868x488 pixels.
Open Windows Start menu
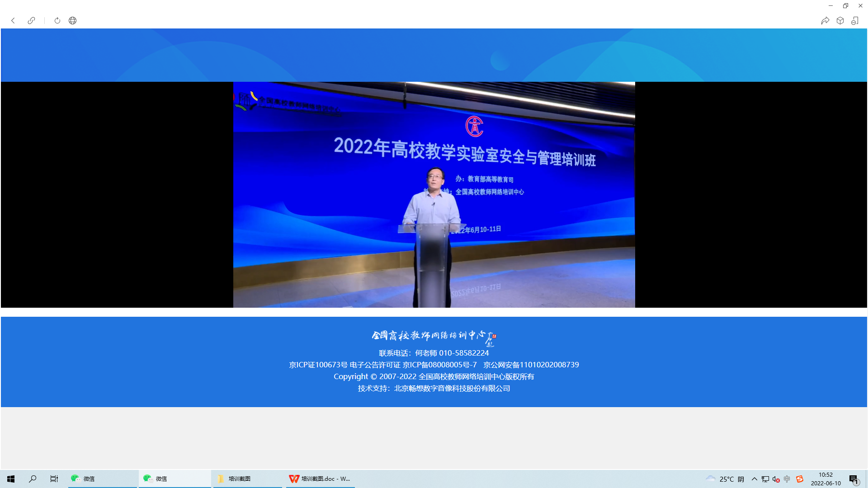11,479
